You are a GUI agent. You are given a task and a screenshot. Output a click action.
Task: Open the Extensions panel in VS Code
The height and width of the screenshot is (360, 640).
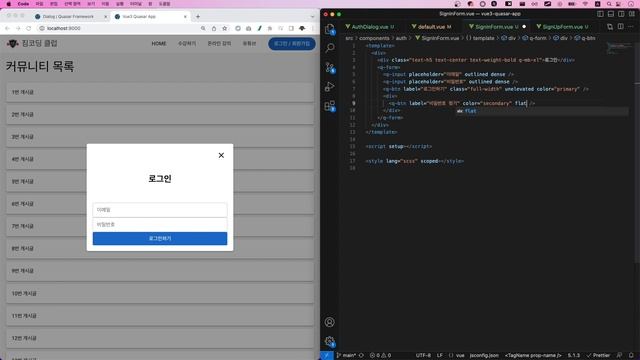point(330,106)
